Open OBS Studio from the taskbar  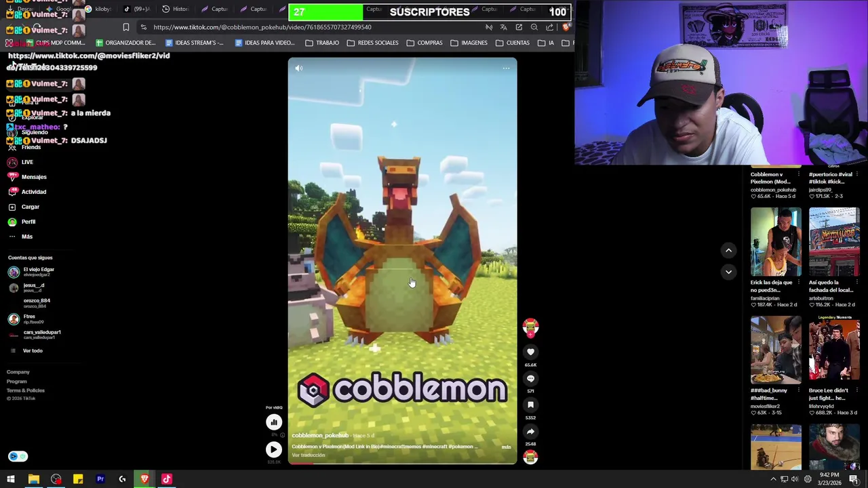click(56, 479)
